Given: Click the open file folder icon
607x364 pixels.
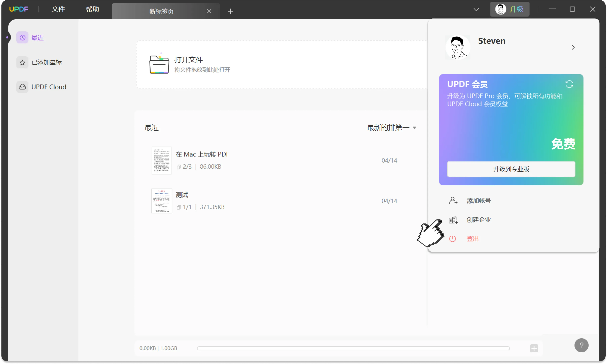Looking at the screenshot, I should [159, 64].
